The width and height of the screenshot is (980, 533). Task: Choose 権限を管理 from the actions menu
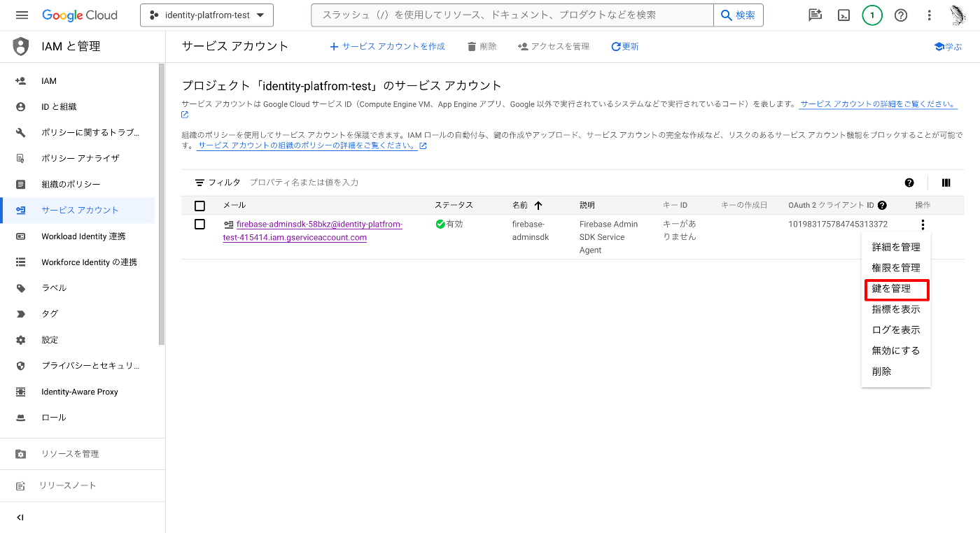pos(896,268)
